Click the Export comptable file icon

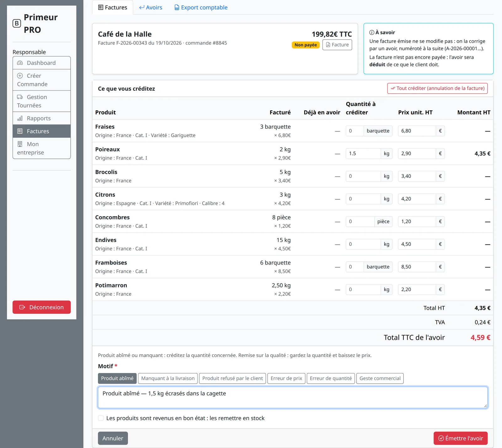point(177,8)
